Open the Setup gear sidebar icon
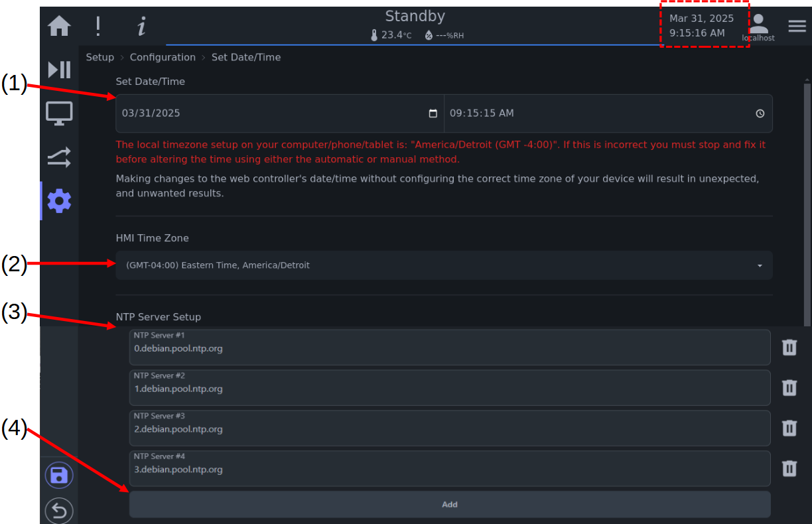This screenshot has width=812, height=524. click(x=60, y=201)
